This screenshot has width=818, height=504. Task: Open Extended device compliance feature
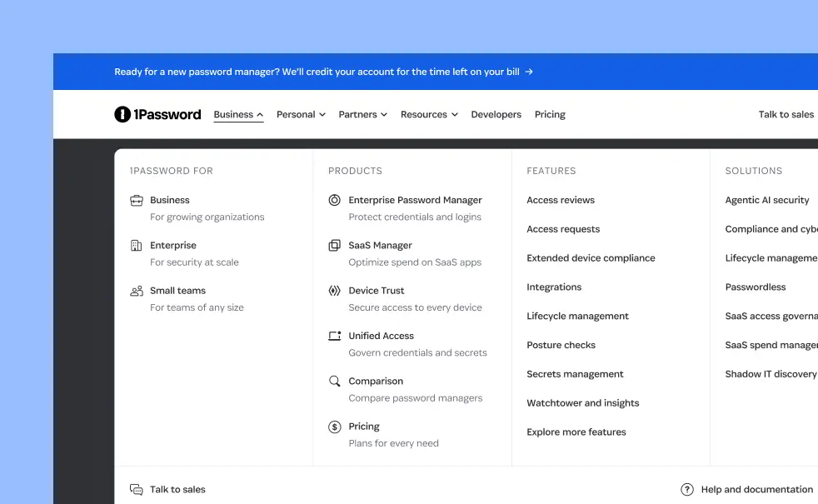591,257
